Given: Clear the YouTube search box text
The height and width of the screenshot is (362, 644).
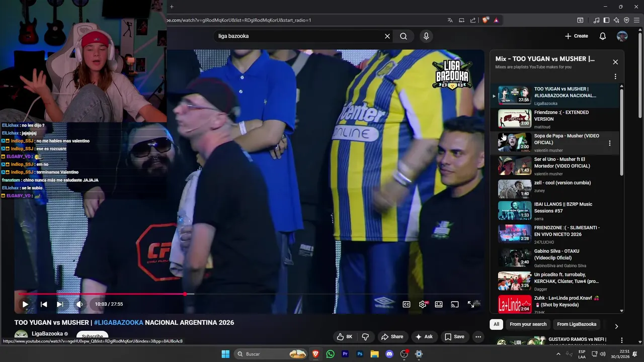Looking at the screenshot, I should coord(387,36).
